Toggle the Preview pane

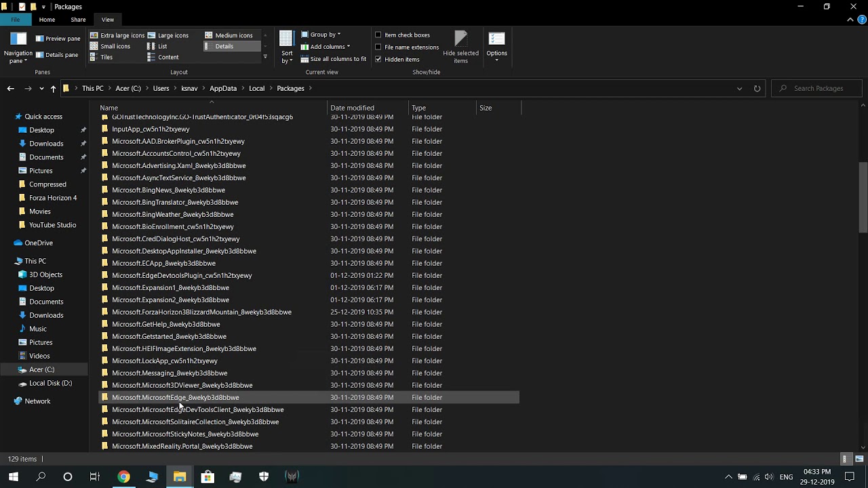point(58,39)
